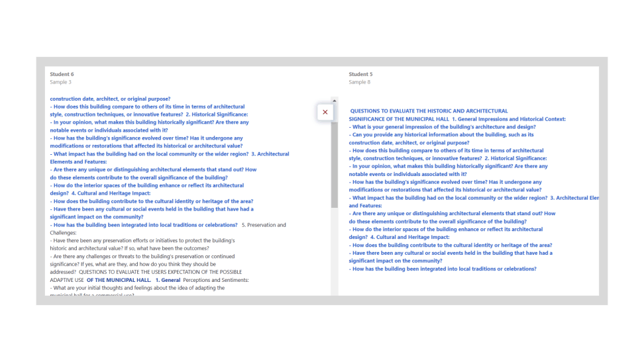Select the Student 5 heading
Viewport: 644px width, 362px height.
(x=360, y=74)
